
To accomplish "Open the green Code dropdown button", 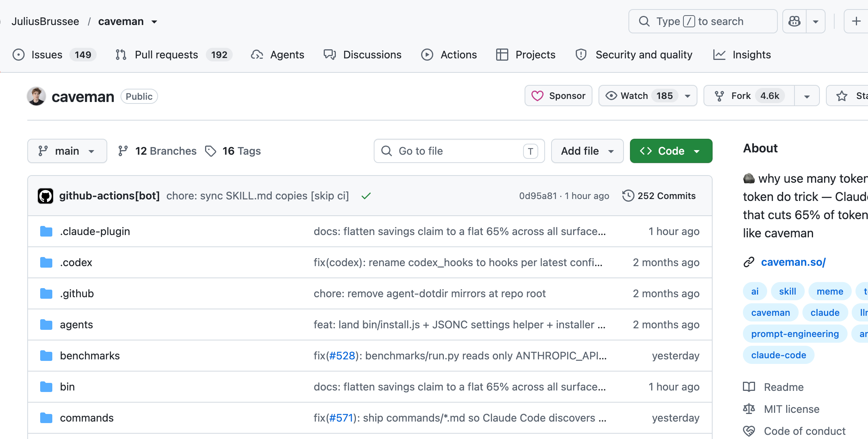I will click(671, 151).
